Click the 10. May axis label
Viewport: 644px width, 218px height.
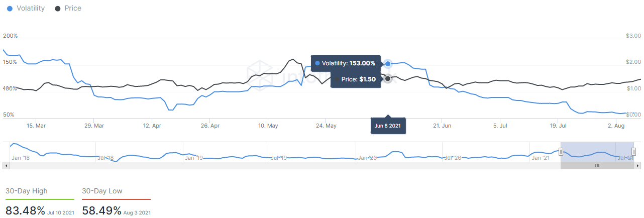click(x=268, y=126)
